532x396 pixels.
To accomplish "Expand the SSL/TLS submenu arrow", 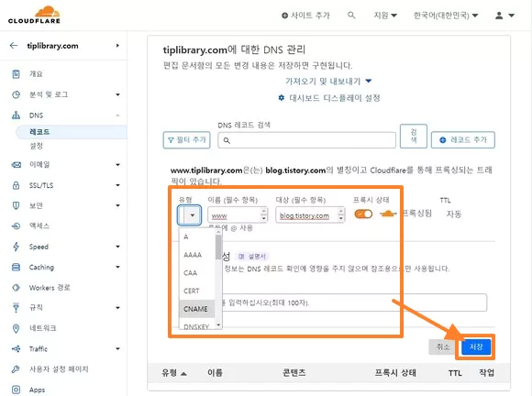I will click(x=117, y=185).
